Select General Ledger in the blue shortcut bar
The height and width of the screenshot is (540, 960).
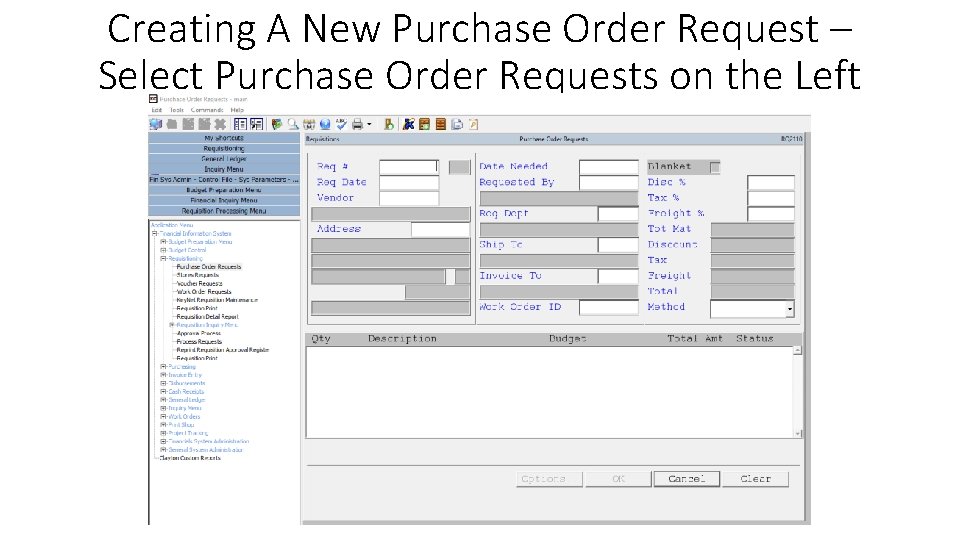pos(224,159)
